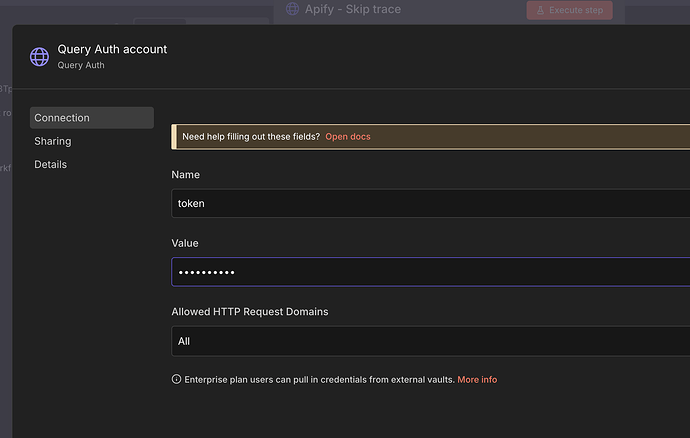Expand the Allowed HTTP Request Domains dropdown
690x438 pixels.
(430, 341)
